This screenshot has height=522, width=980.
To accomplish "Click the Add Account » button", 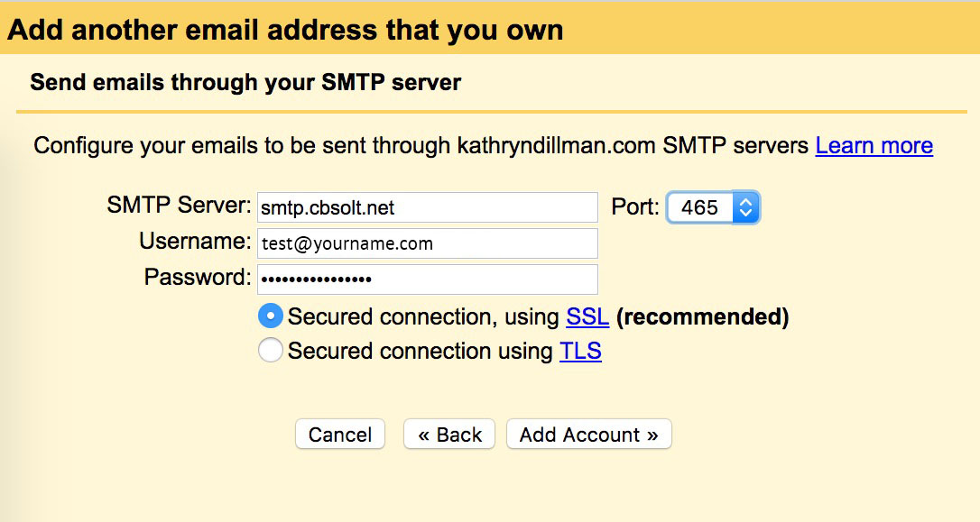I will pos(588,435).
